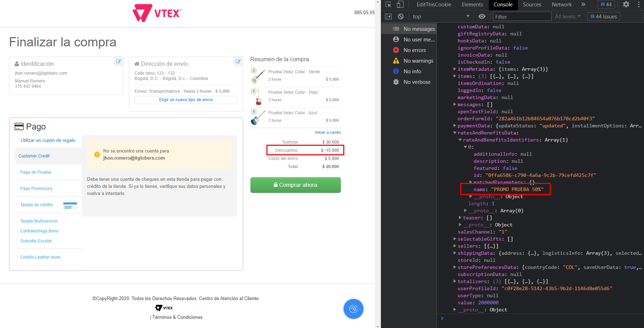The width and height of the screenshot is (644, 328).
Task: Click the live expression eye icon
Action: pyautogui.click(x=482, y=17)
